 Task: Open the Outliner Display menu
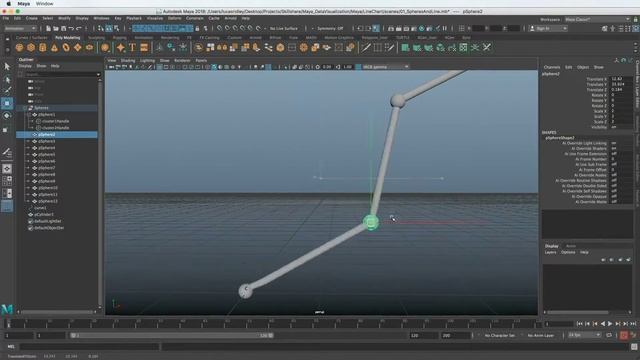pos(25,66)
